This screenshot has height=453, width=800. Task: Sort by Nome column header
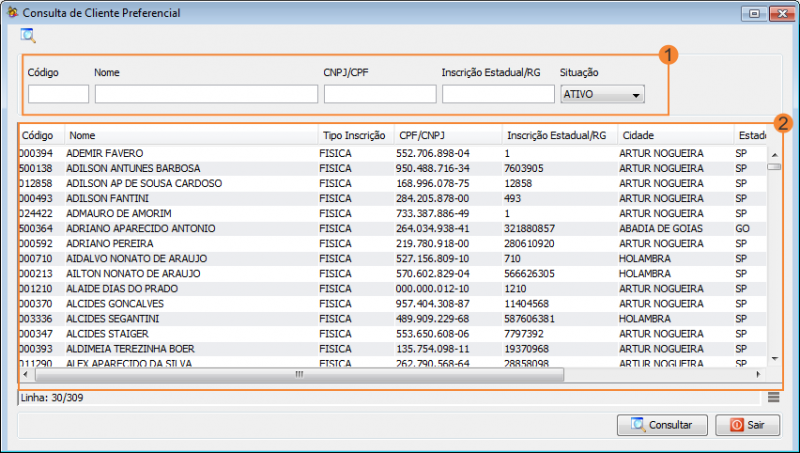coord(191,135)
